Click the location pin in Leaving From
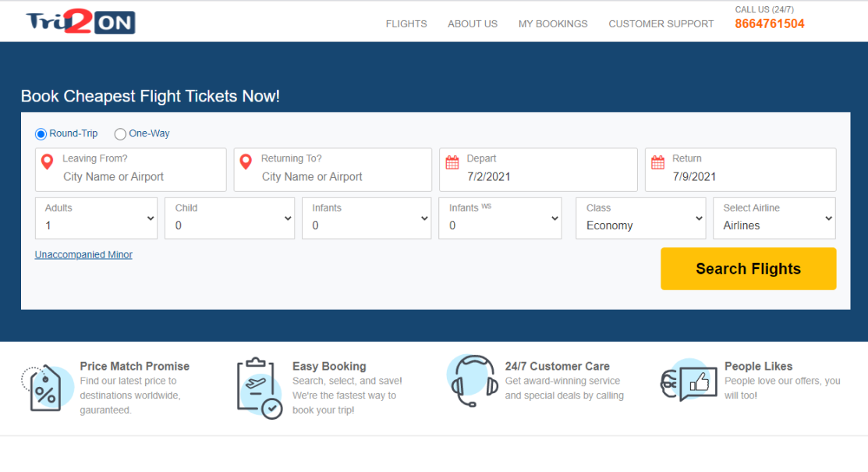 (x=47, y=162)
